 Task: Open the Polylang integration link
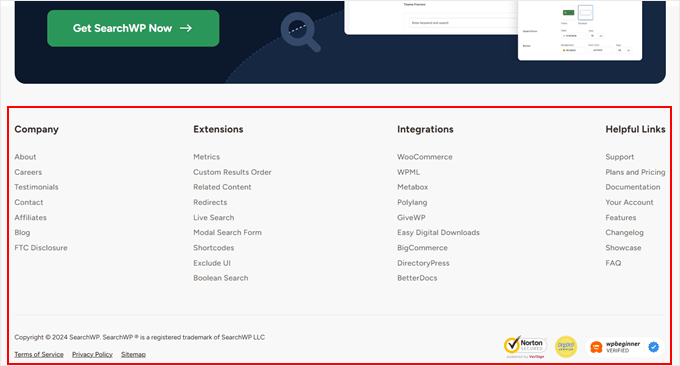pos(412,203)
